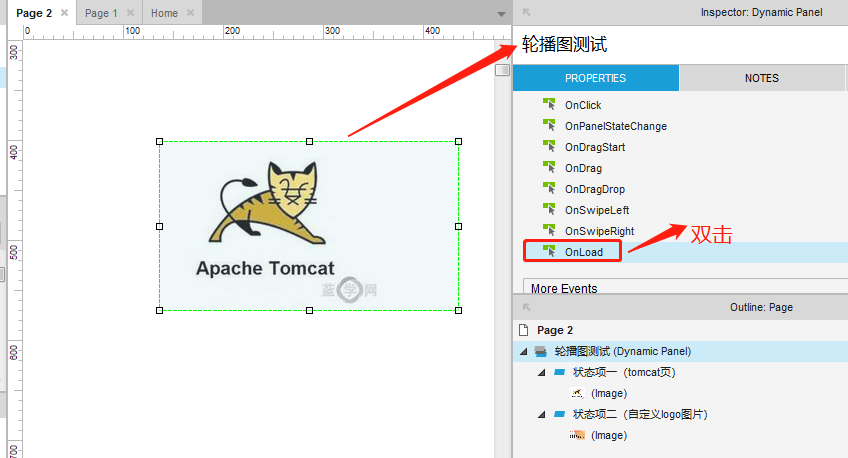Click the OnDragDrop event icon
The height and width of the screenshot is (458, 848).
(549, 188)
